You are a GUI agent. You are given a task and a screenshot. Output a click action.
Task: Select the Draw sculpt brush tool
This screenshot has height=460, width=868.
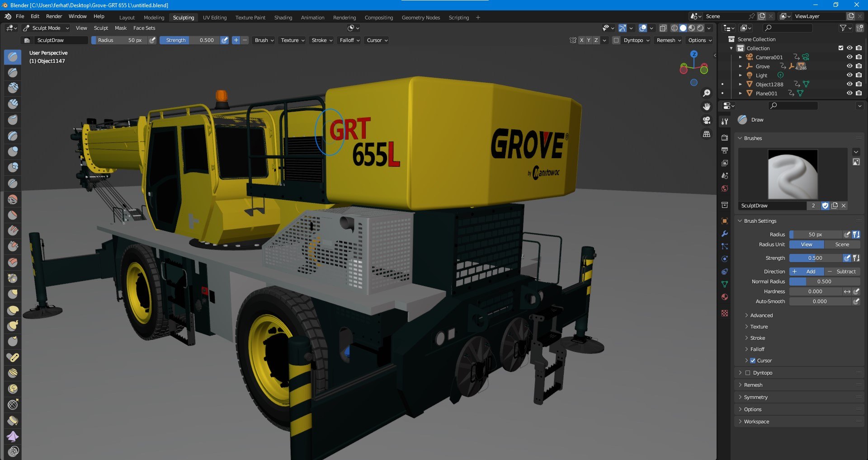point(13,57)
